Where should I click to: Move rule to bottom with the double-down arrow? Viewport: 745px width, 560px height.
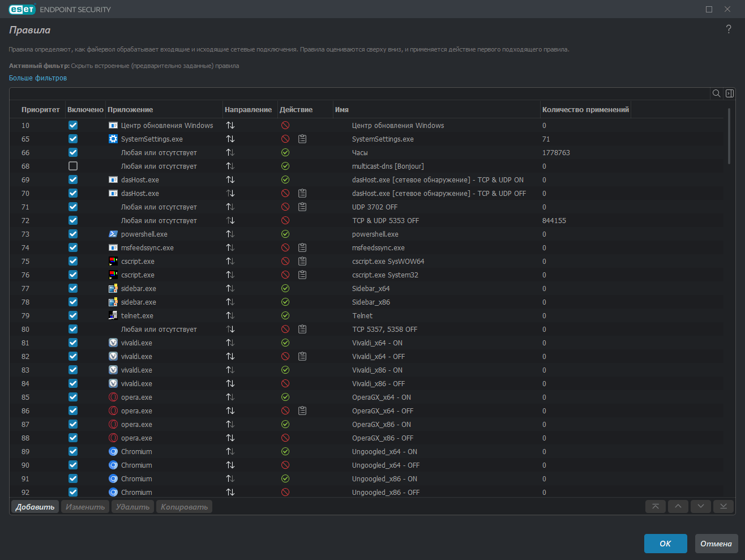[723, 506]
